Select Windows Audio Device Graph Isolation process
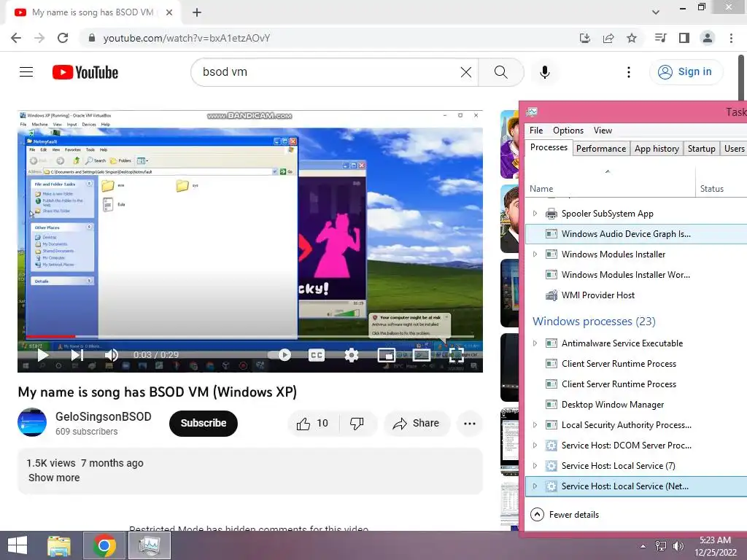The width and height of the screenshot is (747, 560). (x=636, y=234)
